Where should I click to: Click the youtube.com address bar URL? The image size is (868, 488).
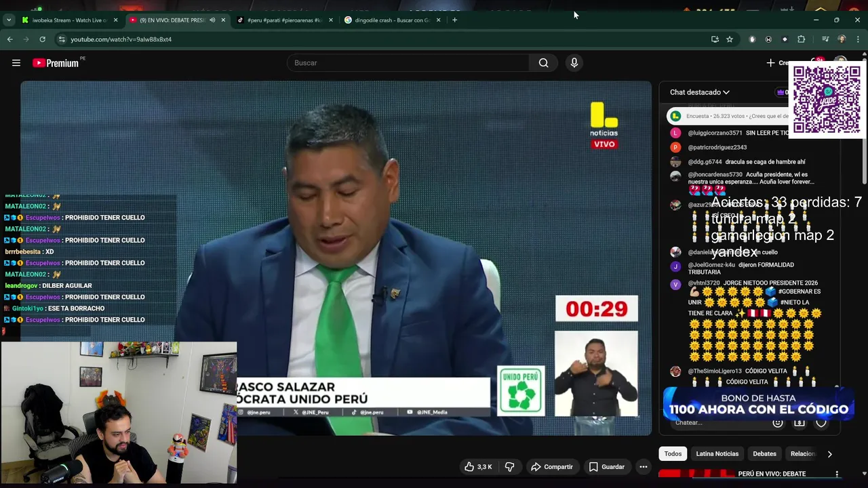121,39
